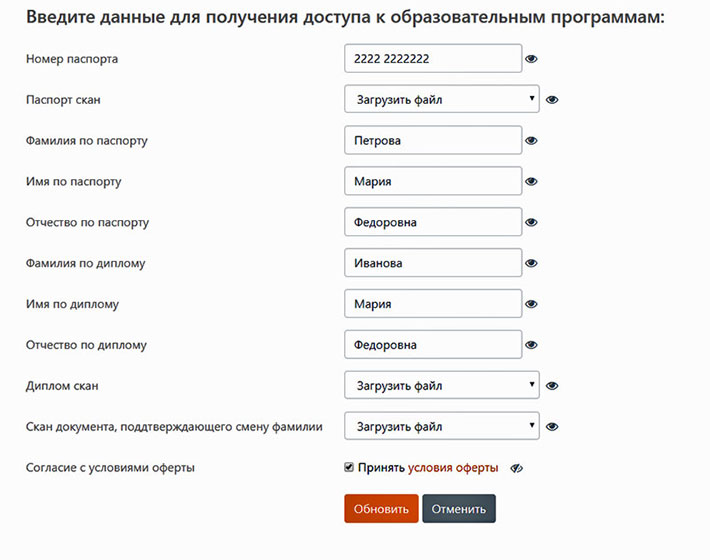Focus the Номер паспорта input field
Screen dimensions: 710x560
(433, 58)
